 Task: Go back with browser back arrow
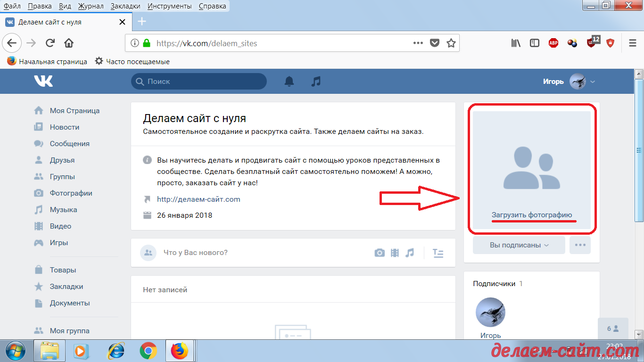point(12,43)
